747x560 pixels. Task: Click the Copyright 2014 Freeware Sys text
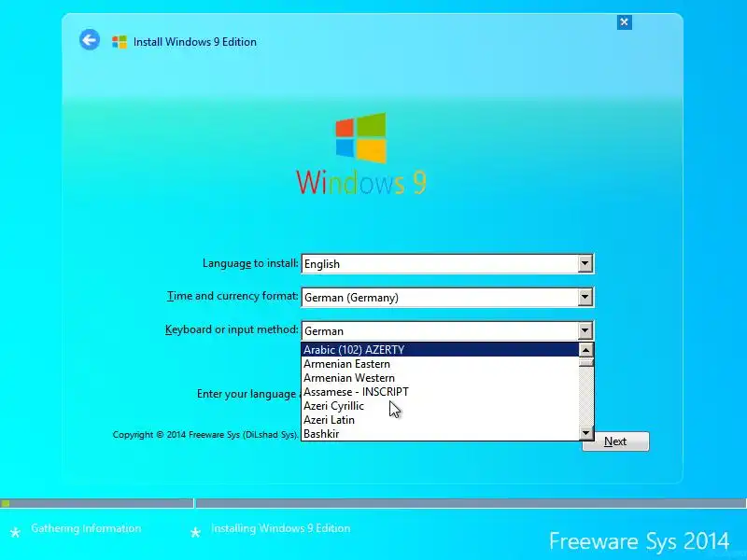[x=205, y=434]
